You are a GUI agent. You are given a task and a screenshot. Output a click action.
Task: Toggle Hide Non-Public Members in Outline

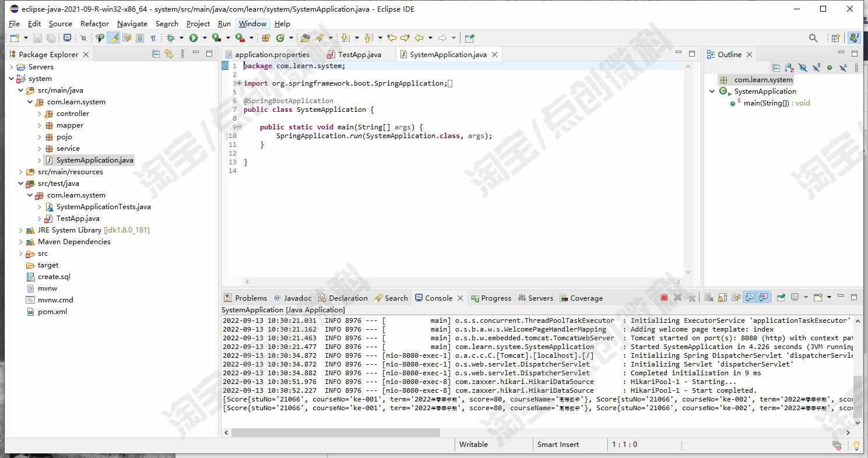pos(830,68)
